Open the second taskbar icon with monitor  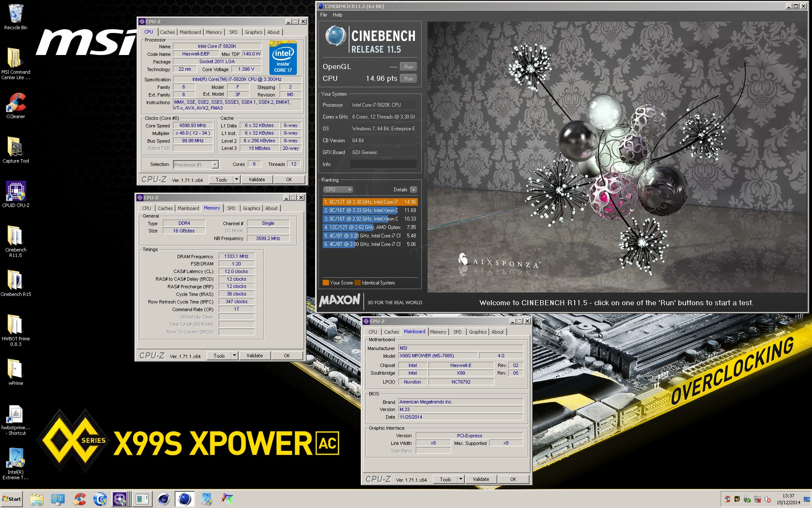[x=58, y=500]
